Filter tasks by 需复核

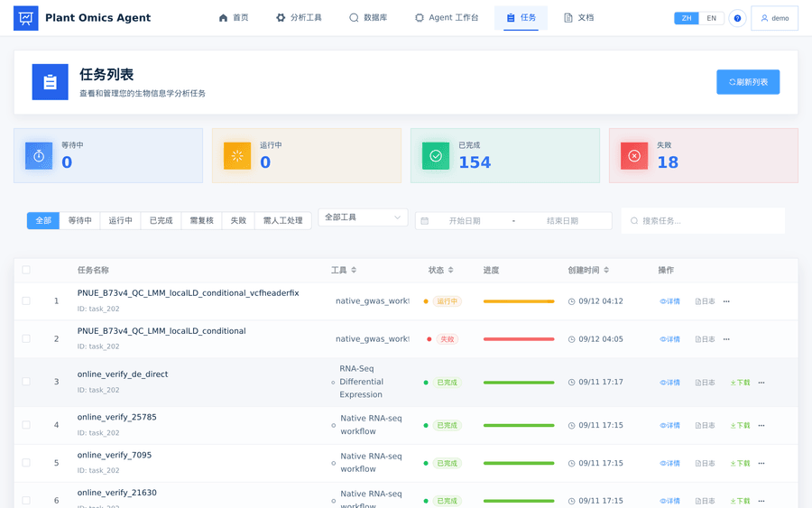pos(201,220)
